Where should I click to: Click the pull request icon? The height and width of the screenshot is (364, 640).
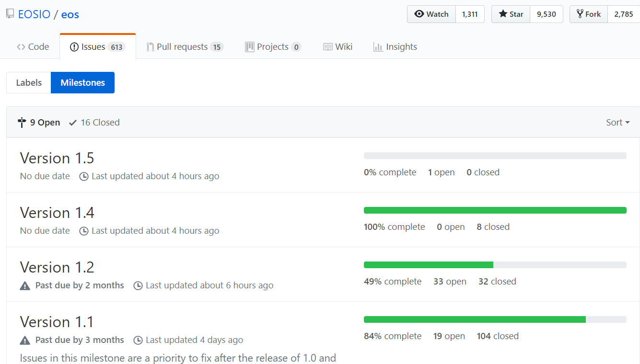(x=151, y=47)
